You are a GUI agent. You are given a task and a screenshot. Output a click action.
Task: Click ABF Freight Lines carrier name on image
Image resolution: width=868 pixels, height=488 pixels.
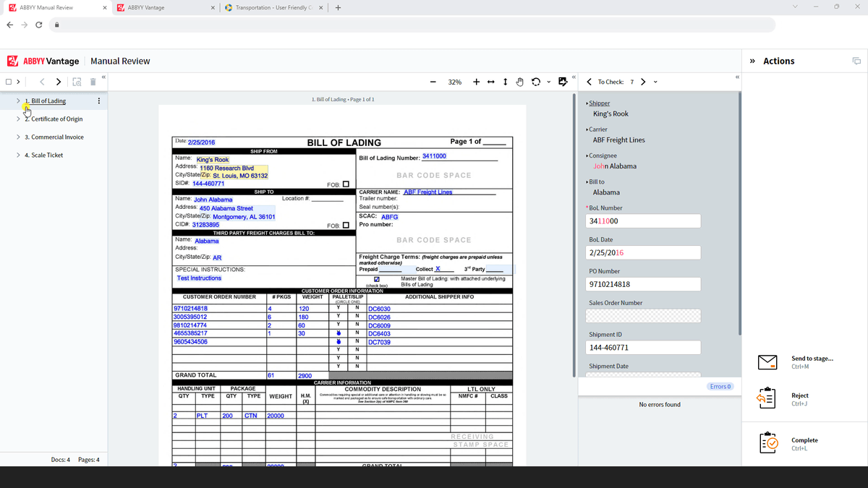coord(427,192)
